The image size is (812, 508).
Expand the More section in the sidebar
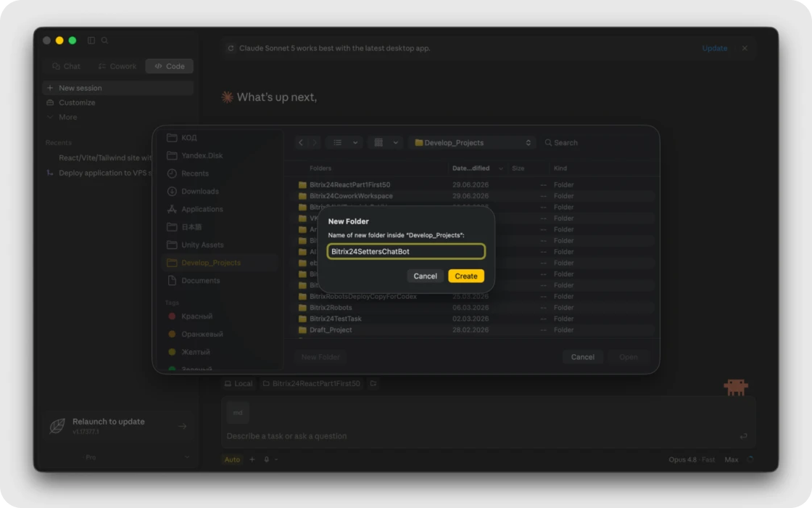pos(117,117)
